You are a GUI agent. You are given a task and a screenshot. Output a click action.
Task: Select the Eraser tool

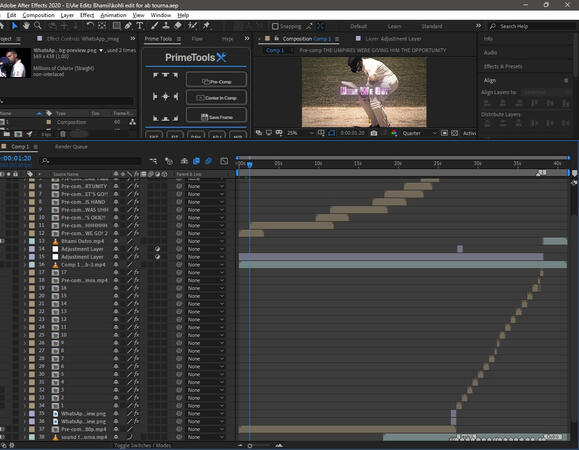pos(178,26)
